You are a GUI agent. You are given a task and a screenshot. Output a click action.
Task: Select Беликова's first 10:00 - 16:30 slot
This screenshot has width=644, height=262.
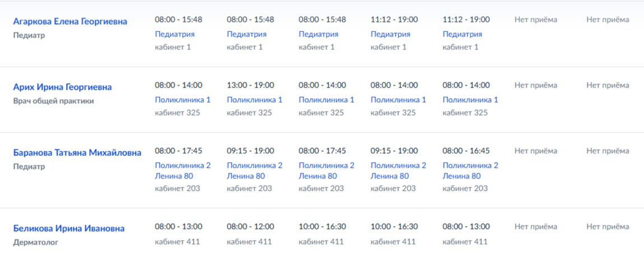(322, 227)
